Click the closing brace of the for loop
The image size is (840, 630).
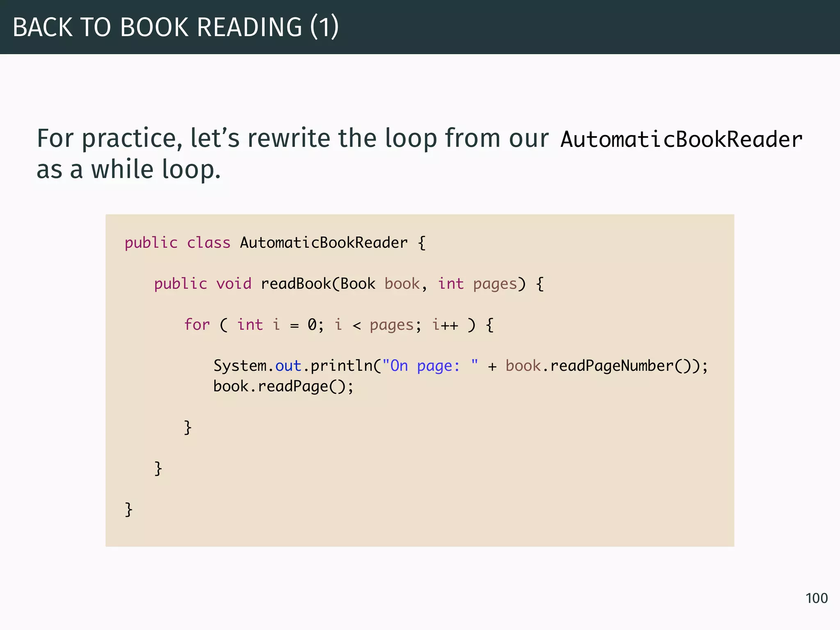[188, 427]
